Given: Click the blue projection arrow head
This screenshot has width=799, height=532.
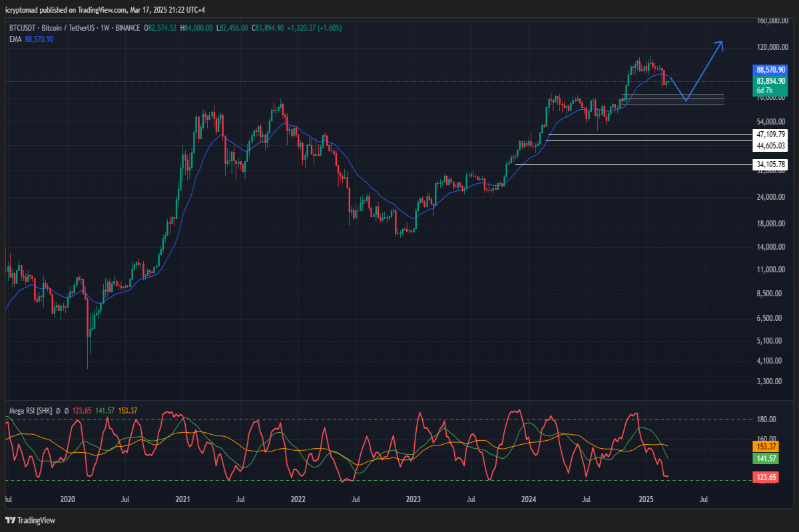Looking at the screenshot, I should (719, 45).
